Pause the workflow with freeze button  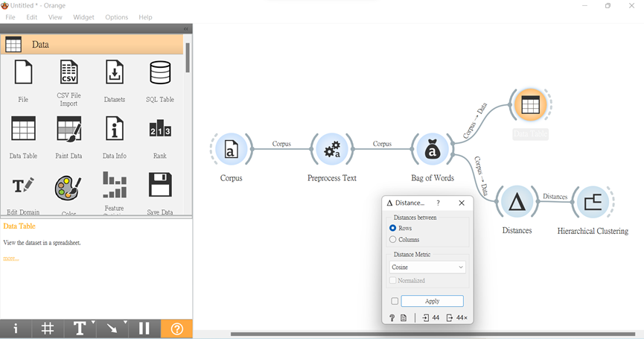[x=144, y=329]
